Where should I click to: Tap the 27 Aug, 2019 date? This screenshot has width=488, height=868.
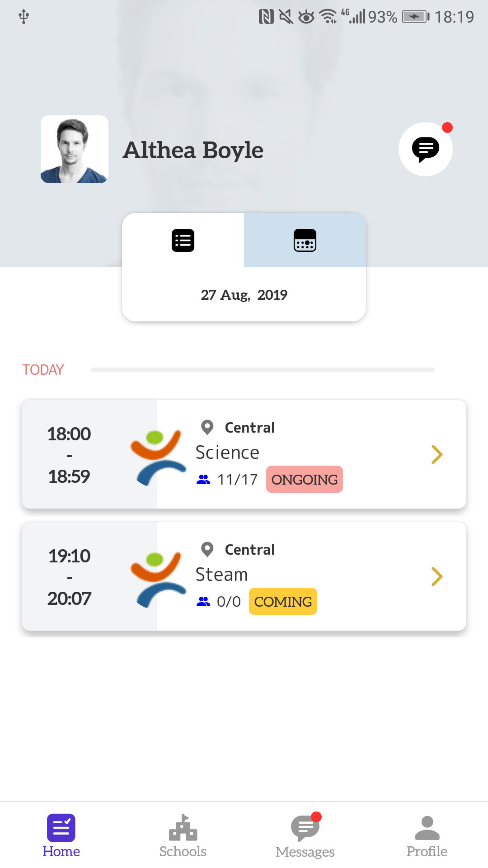coord(244,295)
